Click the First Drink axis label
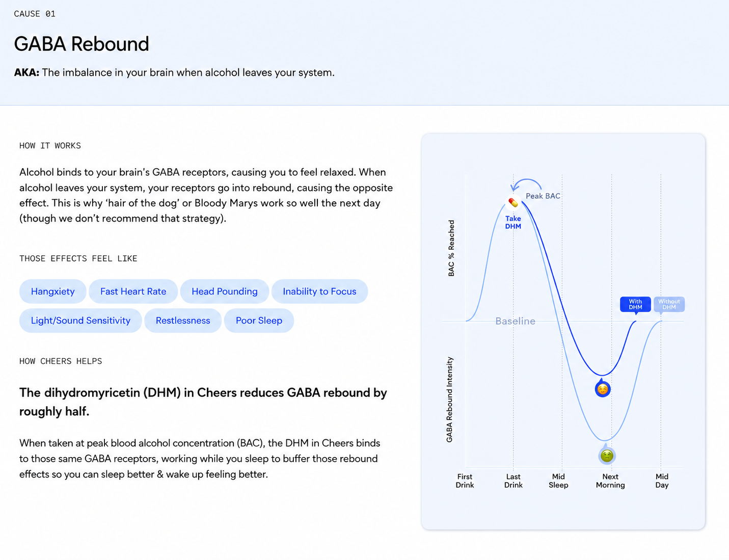The width and height of the screenshot is (729, 560). [465, 481]
